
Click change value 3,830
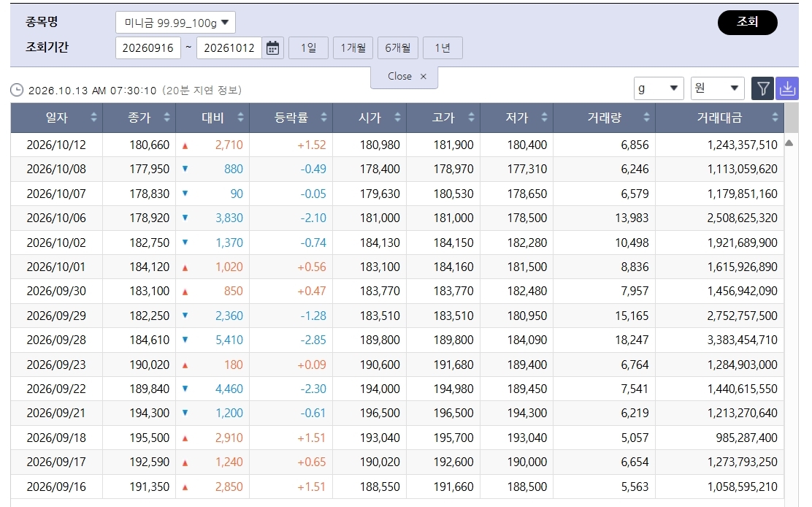click(x=229, y=218)
